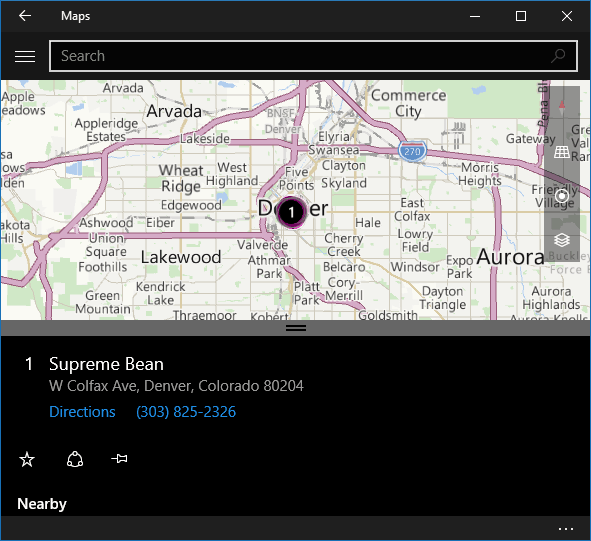Toggle map tilt grid icon
Image resolution: width=591 pixels, height=541 pixels.
tap(562, 152)
